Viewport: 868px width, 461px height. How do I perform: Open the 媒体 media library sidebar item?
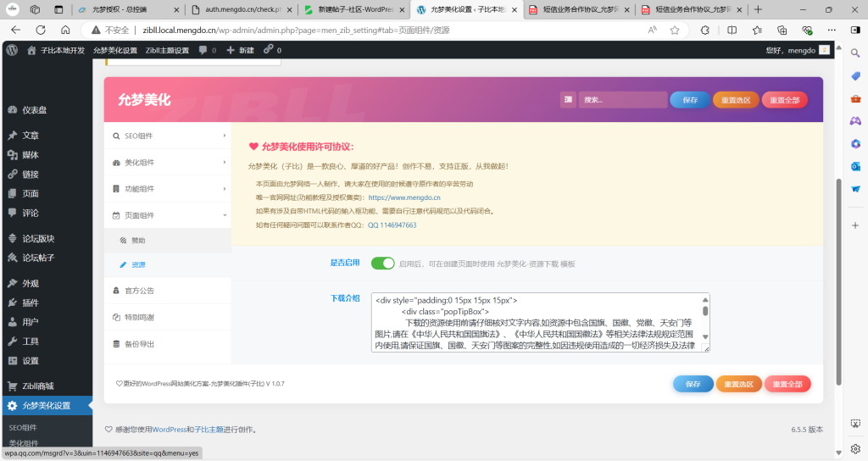click(30, 155)
